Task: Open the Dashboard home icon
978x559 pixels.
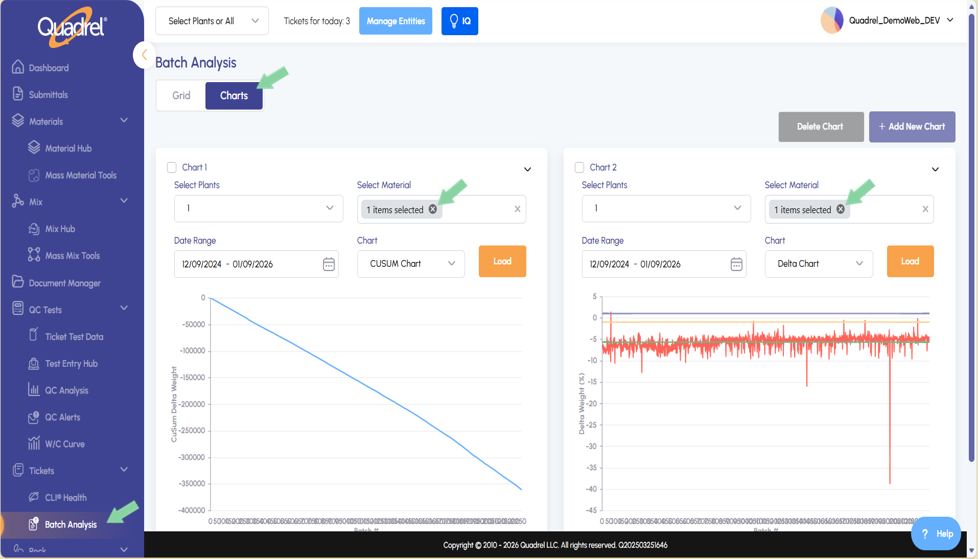Action: (x=18, y=67)
